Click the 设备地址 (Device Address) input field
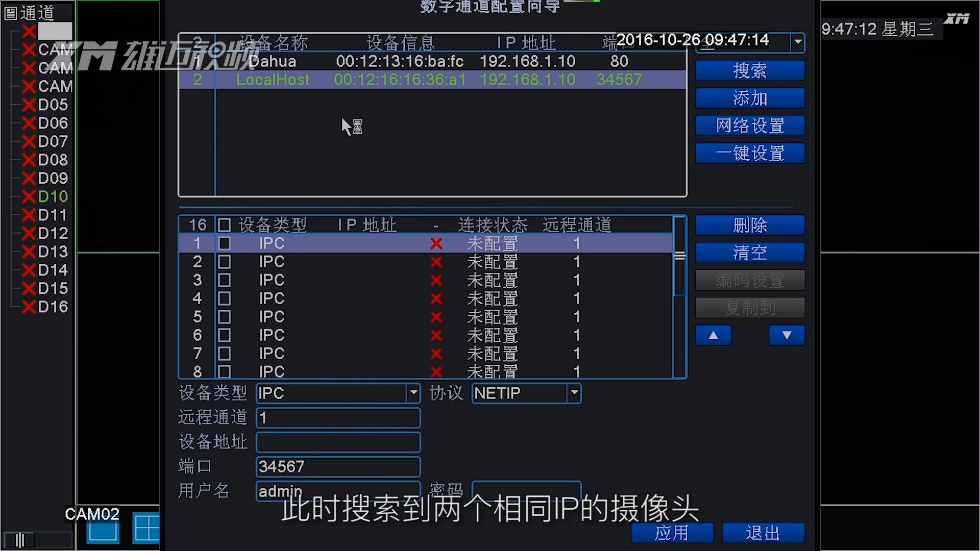Viewport: 980px width, 551px height. pyautogui.click(x=338, y=442)
